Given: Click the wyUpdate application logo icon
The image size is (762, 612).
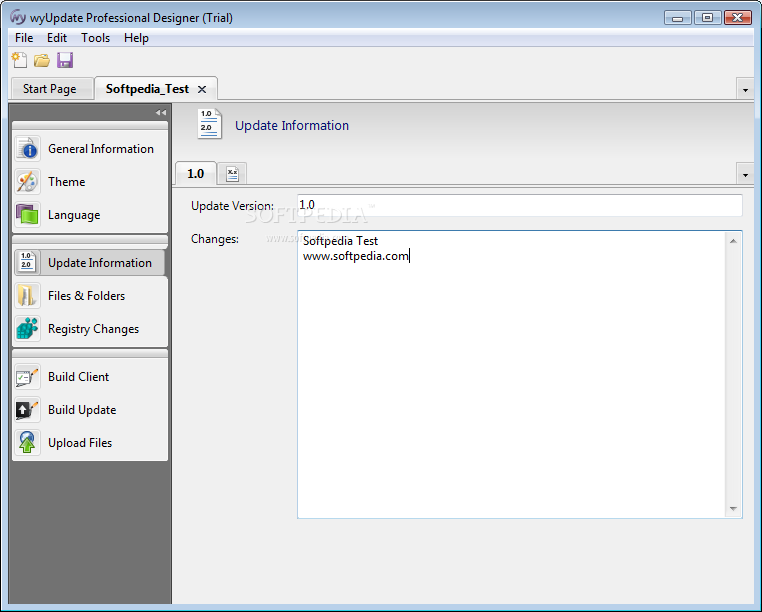Looking at the screenshot, I should pyautogui.click(x=18, y=17).
